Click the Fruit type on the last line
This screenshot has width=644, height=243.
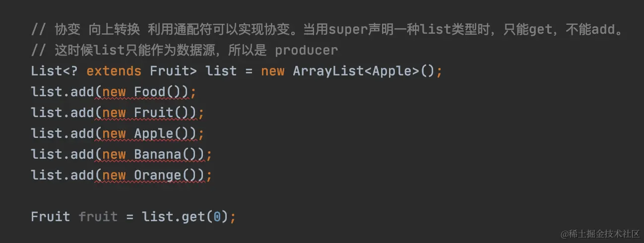pyautogui.click(x=50, y=217)
